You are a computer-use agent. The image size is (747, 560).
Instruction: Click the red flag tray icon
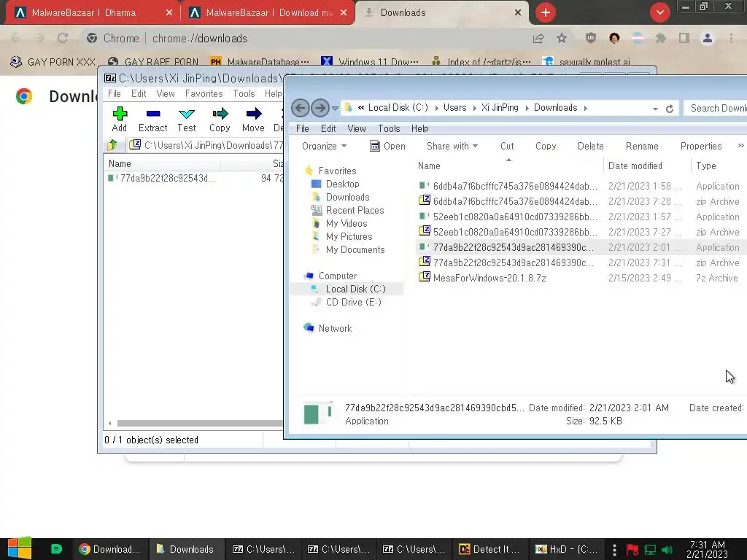click(632, 550)
